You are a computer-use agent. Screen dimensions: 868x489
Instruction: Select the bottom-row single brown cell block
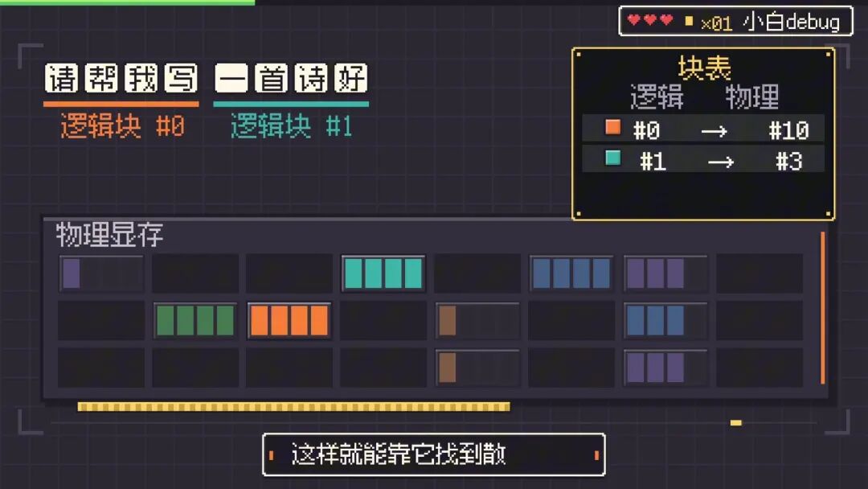pyautogui.click(x=477, y=368)
